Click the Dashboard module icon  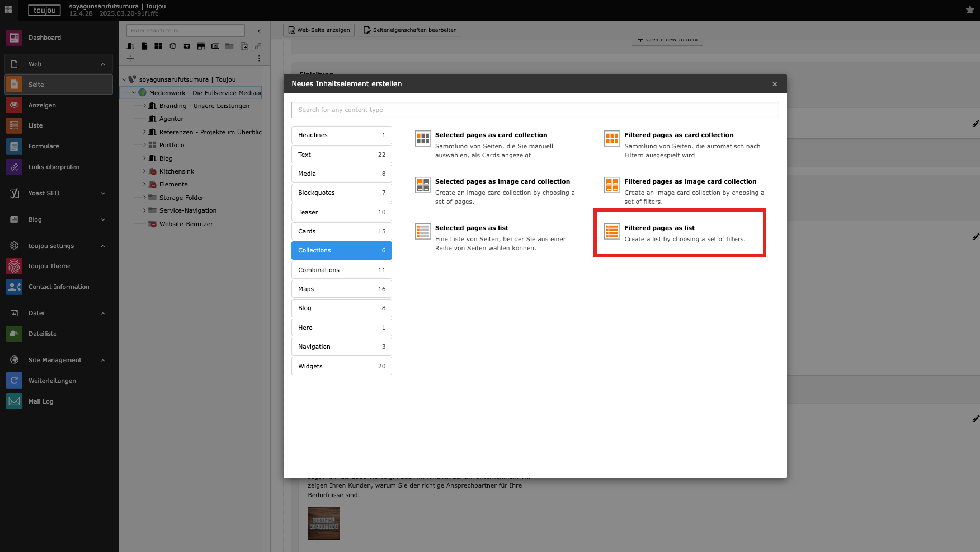point(14,38)
